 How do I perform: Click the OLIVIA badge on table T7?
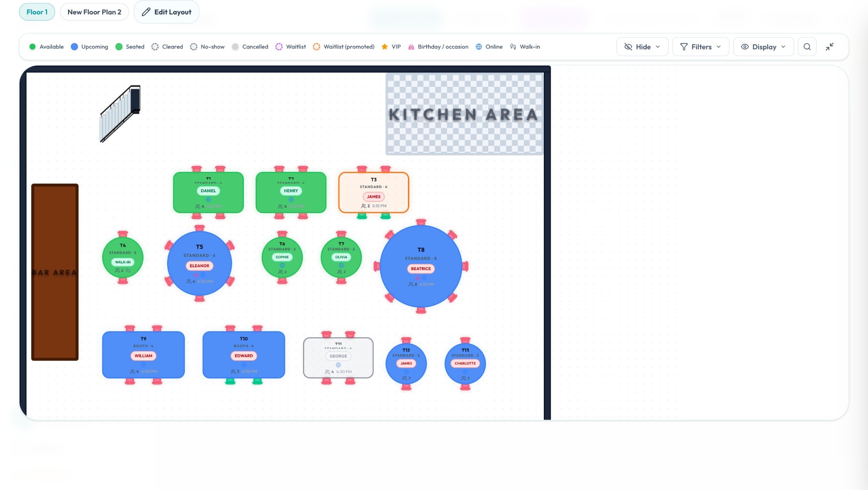click(341, 257)
